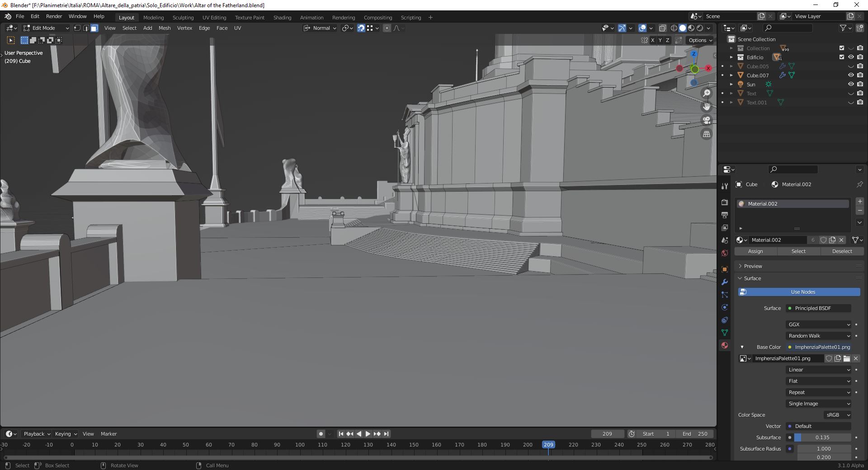Open the World Properties tab

click(724, 253)
